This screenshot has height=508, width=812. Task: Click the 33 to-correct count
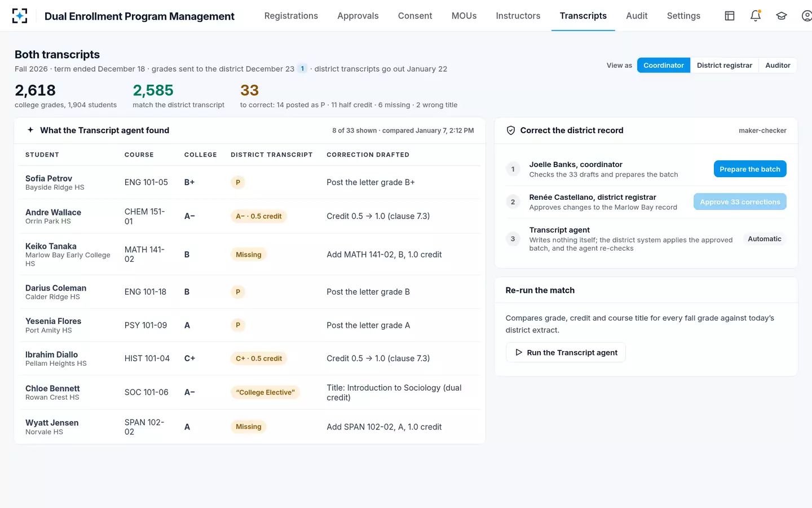click(x=249, y=90)
